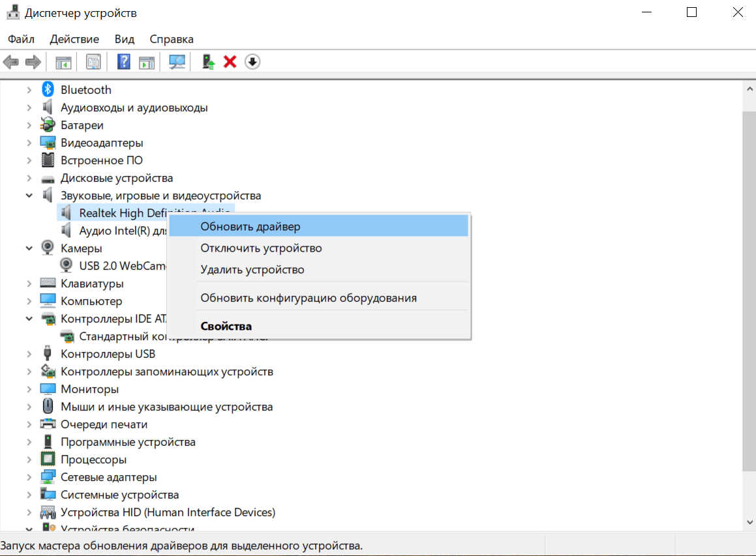Toggle the action pane toolbar icon

pos(147,62)
